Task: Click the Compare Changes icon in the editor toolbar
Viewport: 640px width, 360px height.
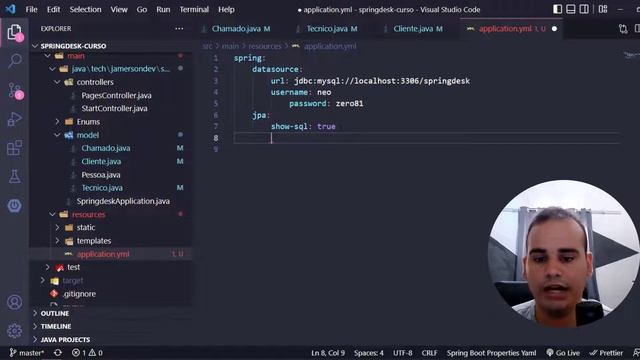Action: tap(623, 29)
